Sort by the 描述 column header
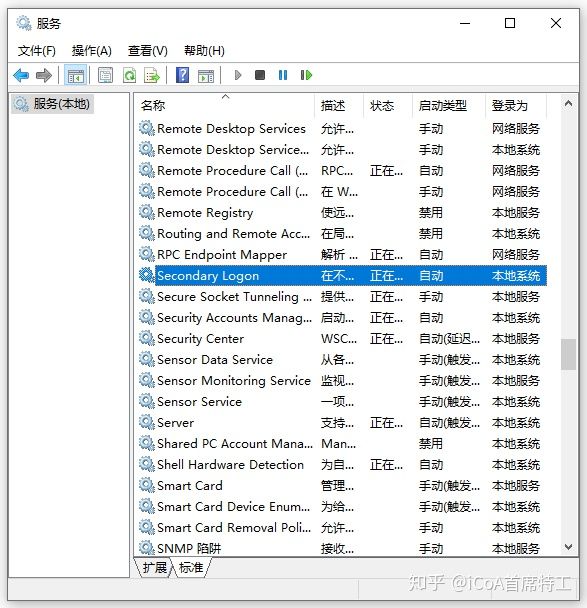 [340, 105]
